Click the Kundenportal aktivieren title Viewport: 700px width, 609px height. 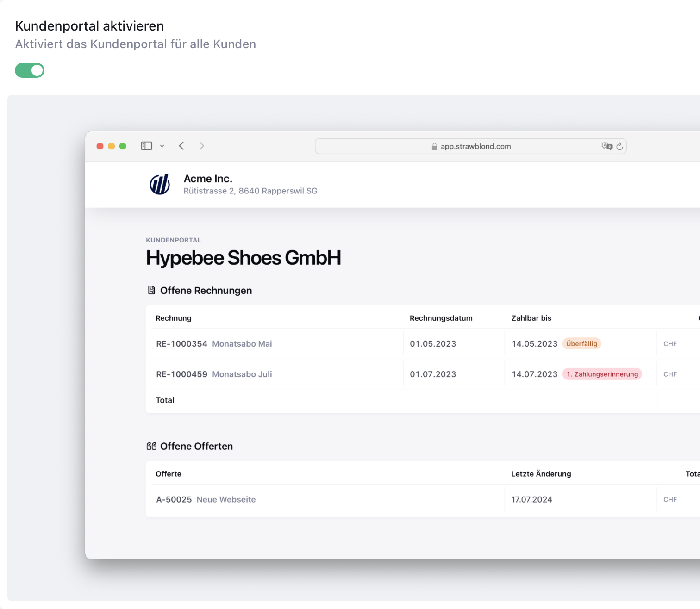[89, 26]
